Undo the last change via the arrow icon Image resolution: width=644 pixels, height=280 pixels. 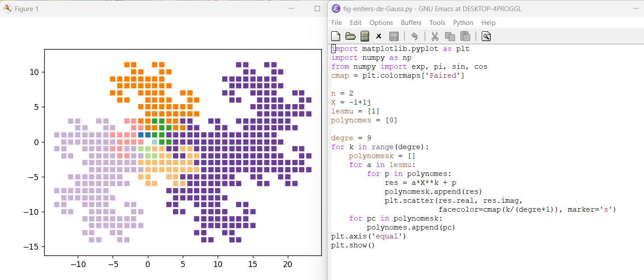pos(414,36)
